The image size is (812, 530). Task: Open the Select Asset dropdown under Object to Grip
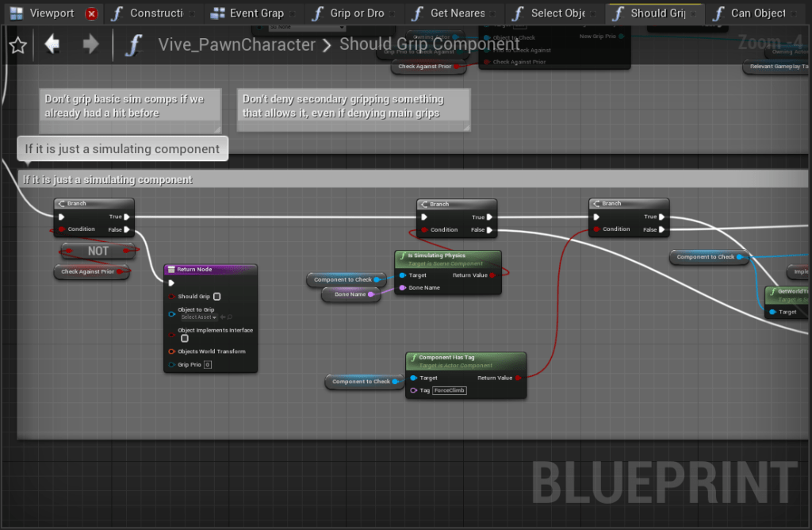198,317
